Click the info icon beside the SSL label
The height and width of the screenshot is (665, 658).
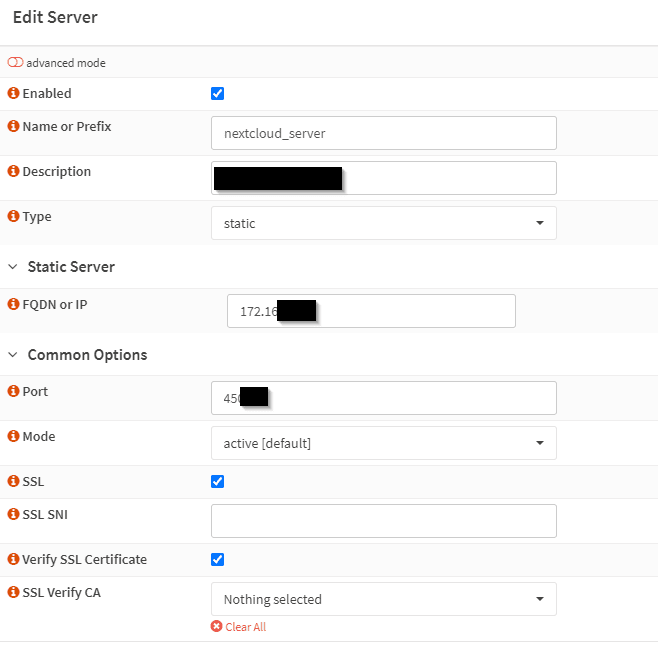[14, 481]
